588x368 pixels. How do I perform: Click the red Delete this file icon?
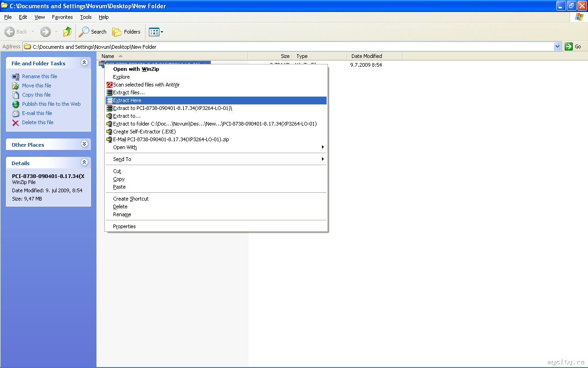(16, 122)
